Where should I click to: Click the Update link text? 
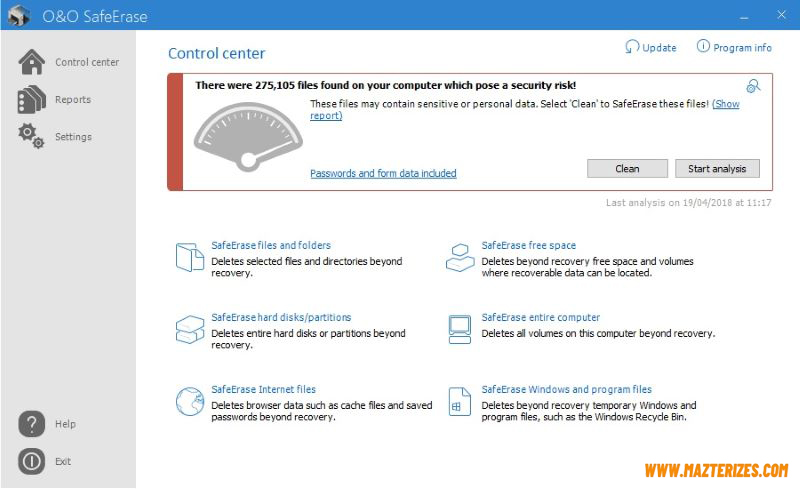(659, 47)
